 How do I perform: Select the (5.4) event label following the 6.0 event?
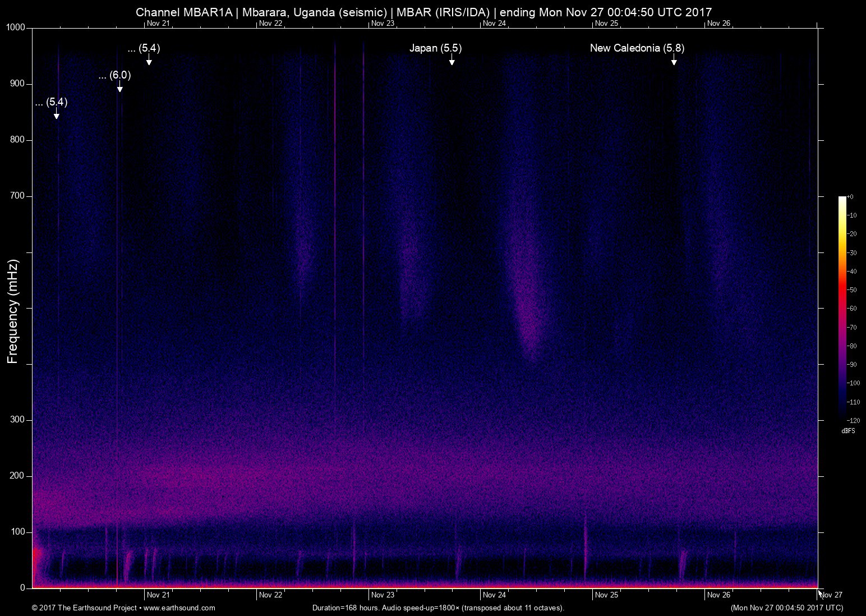pyautogui.click(x=144, y=48)
